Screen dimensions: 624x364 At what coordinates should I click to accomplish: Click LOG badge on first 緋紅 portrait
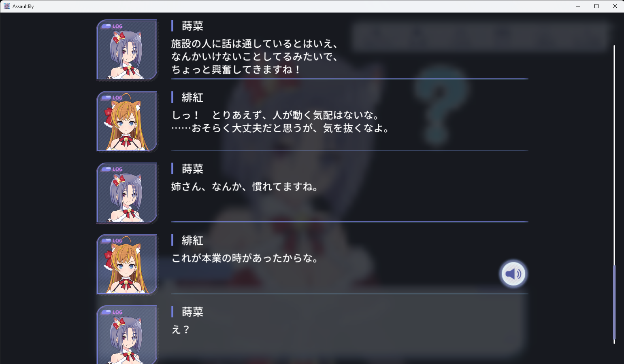pyautogui.click(x=112, y=97)
